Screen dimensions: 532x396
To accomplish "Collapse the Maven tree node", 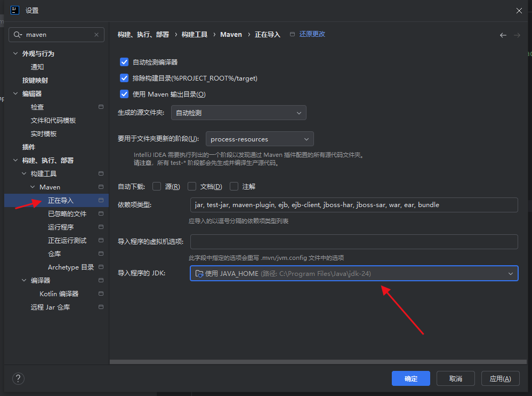I will (33, 187).
